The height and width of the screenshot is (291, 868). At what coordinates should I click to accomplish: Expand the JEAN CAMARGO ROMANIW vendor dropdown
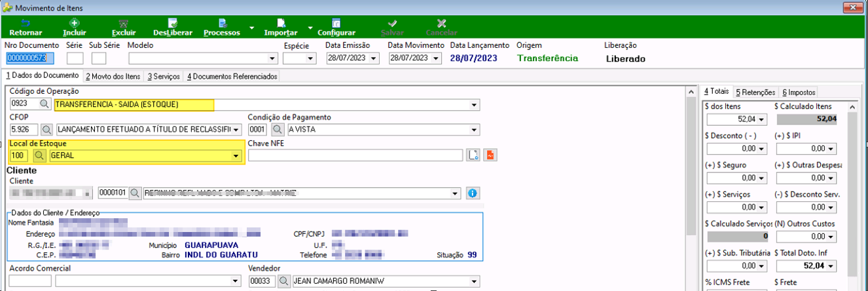[474, 281]
